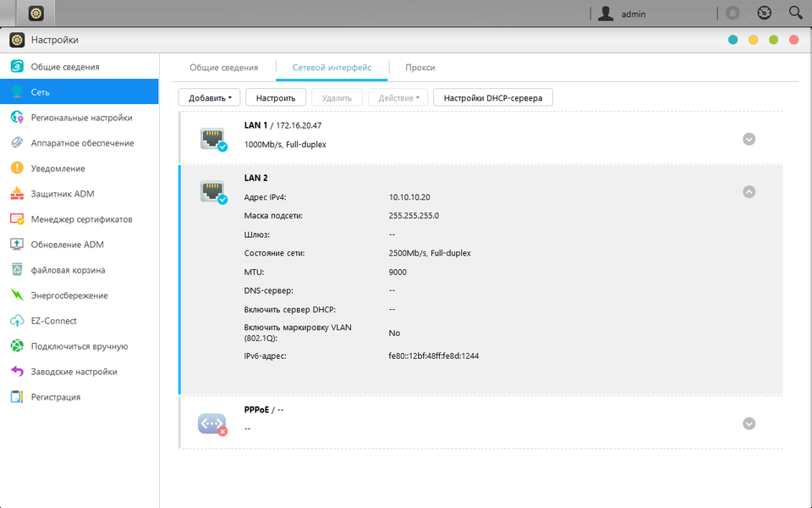This screenshot has width=812, height=508.
Task: Expand the PPPoE details chevron
Action: click(x=749, y=423)
